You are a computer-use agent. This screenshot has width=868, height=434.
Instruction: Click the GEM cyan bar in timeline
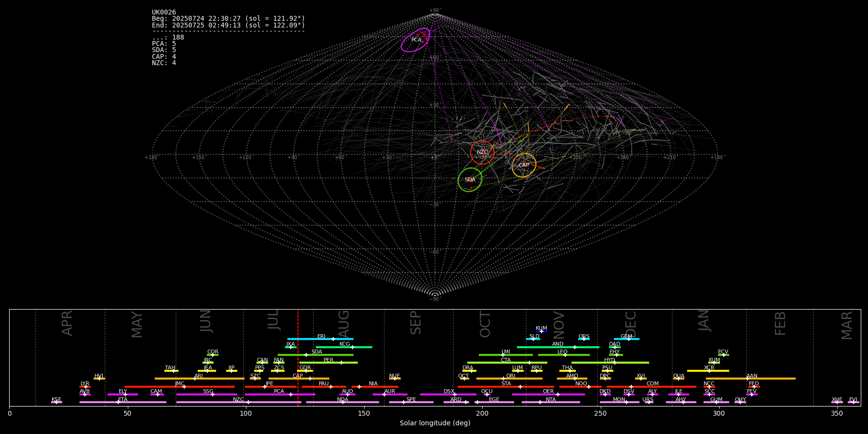point(626,339)
